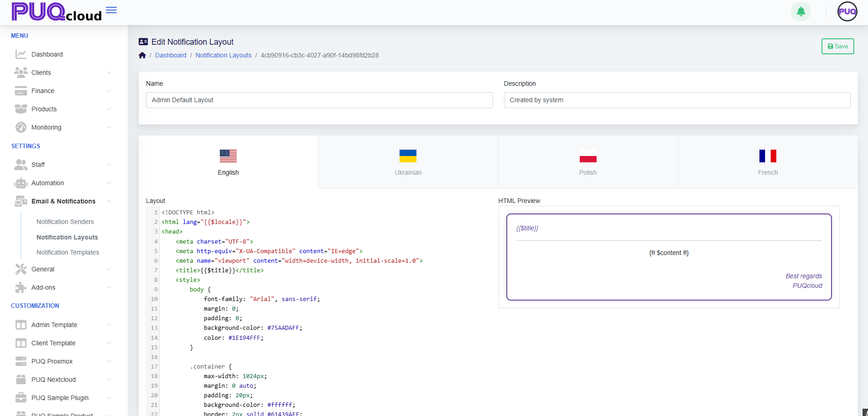This screenshot has width=868, height=416.
Task: Click the {!! $content !!} preview text
Action: 669,253
